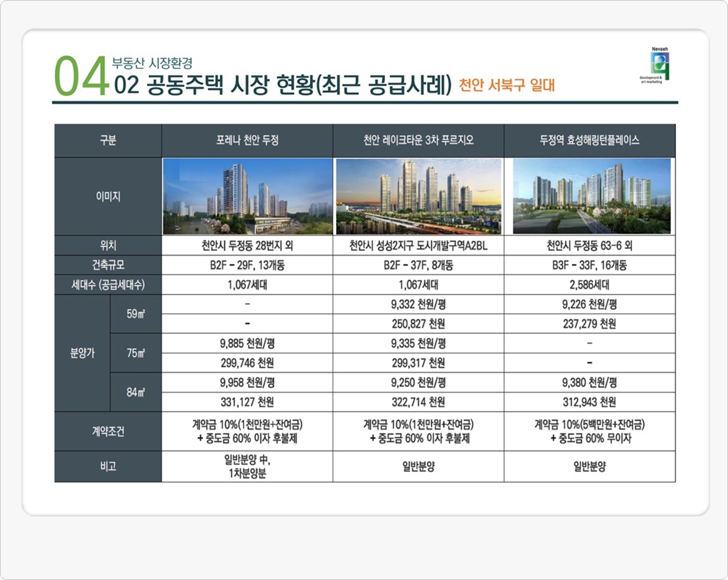Select the 포레나 천안 두정 building thumbnail
The height and width of the screenshot is (580, 728).
(x=248, y=196)
